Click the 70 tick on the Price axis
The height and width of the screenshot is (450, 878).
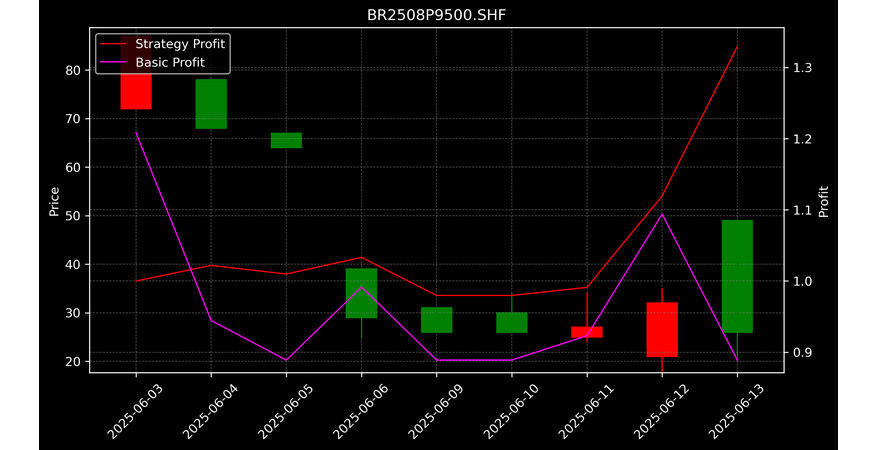(73, 119)
